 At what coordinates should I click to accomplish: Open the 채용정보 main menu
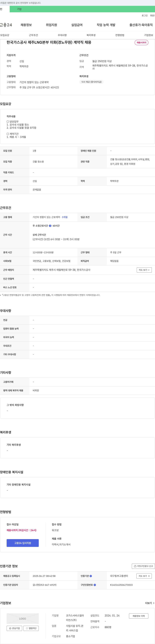pos(26,25)
